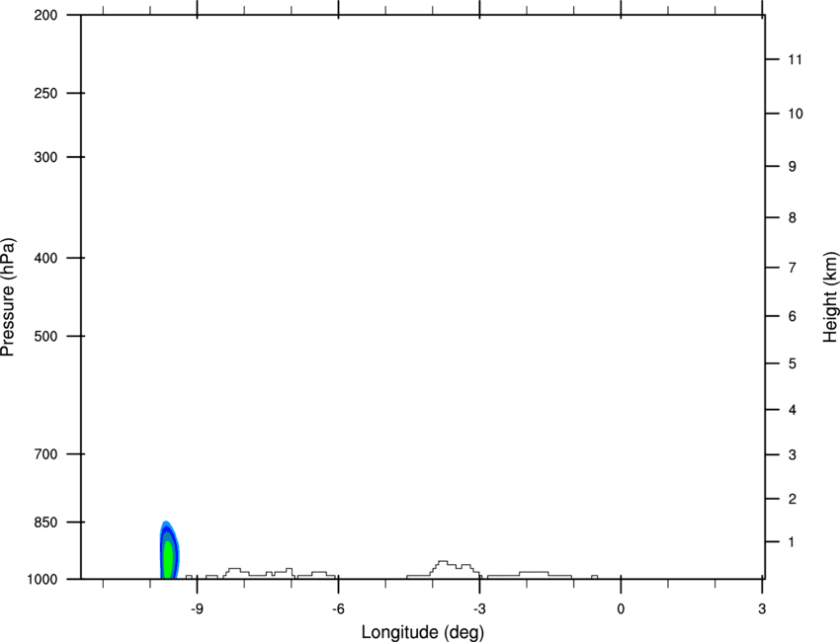Select the 300 pressure tick label
The height and width of the screenshot is (642, 840).
pos(45,157)
